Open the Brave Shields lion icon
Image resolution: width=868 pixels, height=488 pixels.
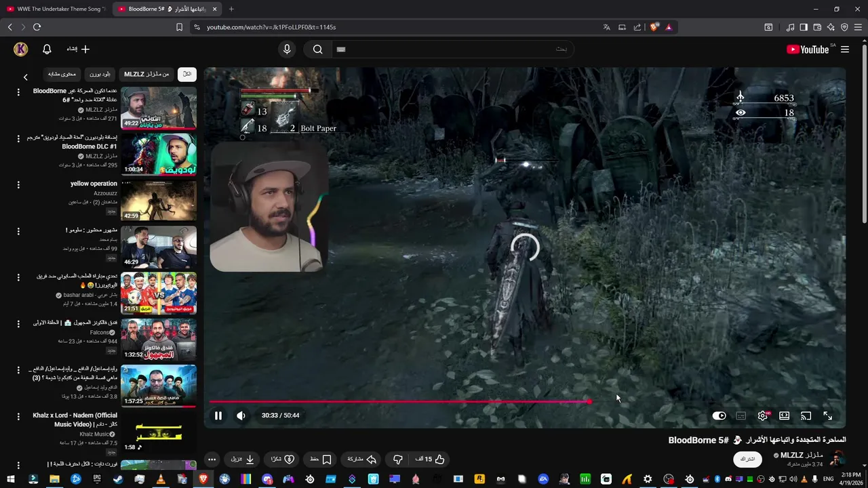click(x=654, y=27)
